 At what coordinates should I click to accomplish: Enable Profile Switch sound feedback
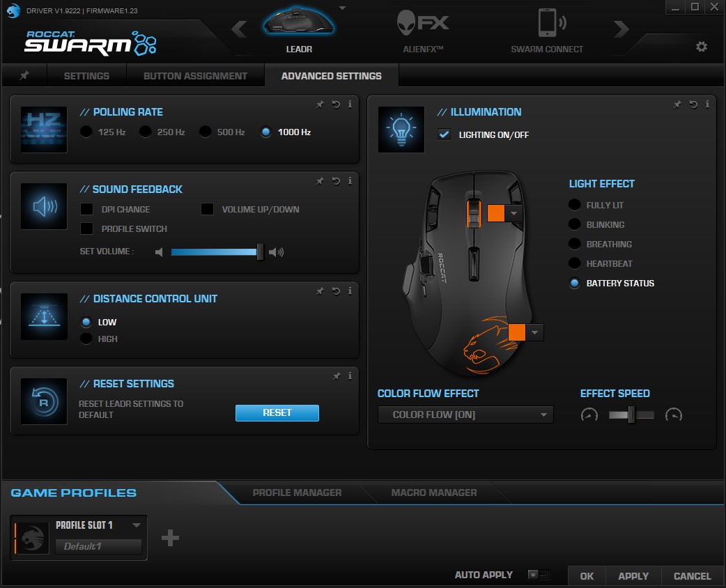pyautogui.click(x=86, y=229)
